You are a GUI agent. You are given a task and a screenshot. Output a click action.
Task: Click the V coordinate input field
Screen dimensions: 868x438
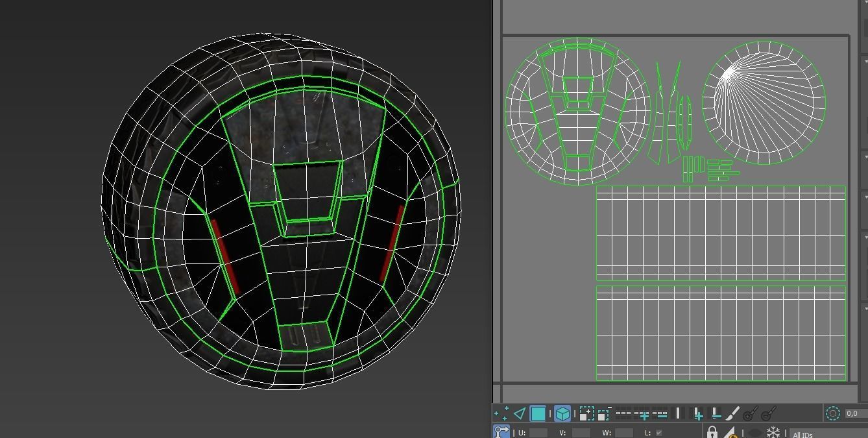(x=581, y=432)
